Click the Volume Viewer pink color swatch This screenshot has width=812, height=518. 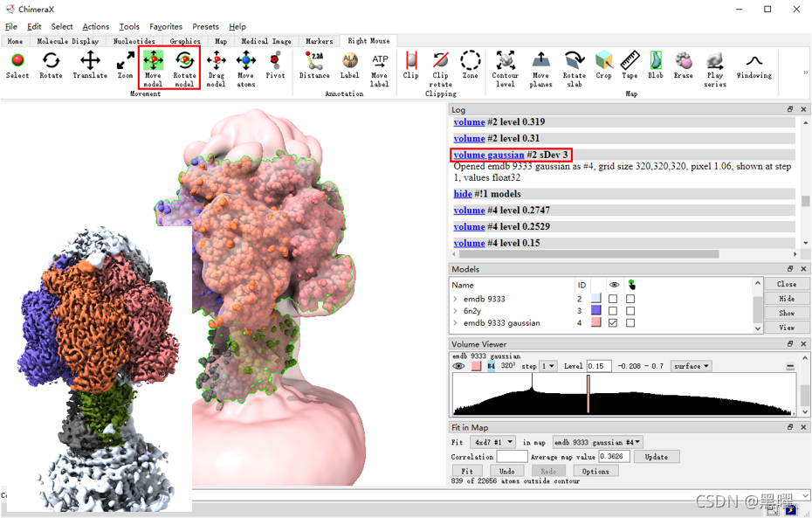coord(477,366)
